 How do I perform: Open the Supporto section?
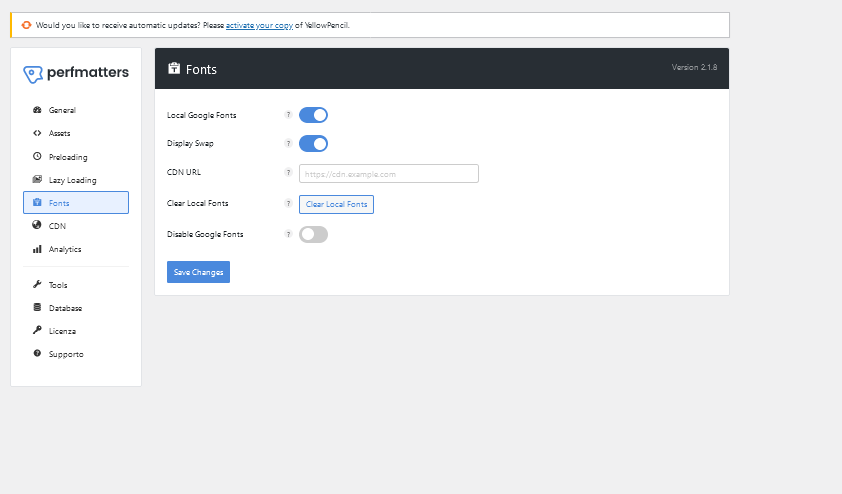point(76,354)
